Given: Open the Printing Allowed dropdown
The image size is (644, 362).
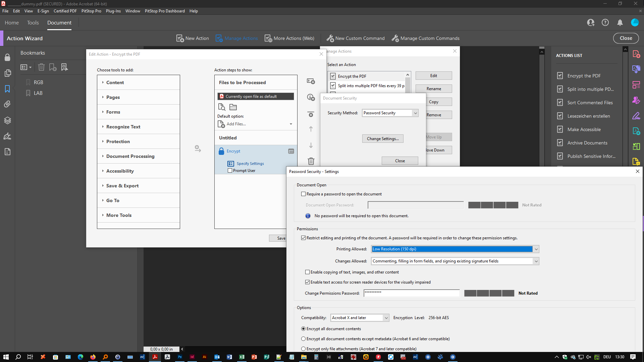Looking at the screenshot, I should (x=536, y=249).
